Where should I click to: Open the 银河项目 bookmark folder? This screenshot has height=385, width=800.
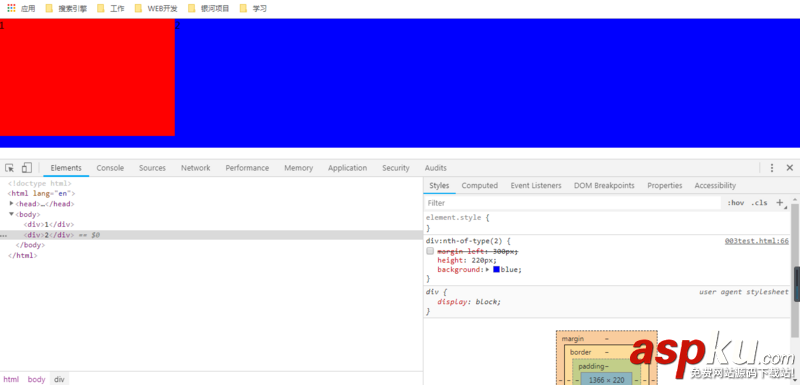coord(209,8)
